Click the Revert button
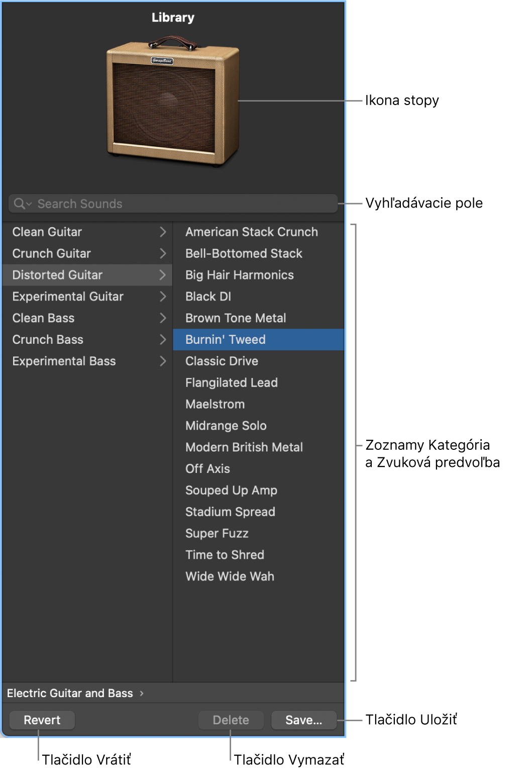This screenshot has height=770, width=532. click(x=42, y=720)
